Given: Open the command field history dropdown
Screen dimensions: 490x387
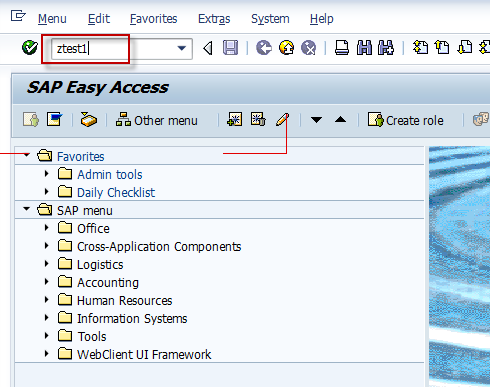Looking at the screenshot, I should (182, 49).
